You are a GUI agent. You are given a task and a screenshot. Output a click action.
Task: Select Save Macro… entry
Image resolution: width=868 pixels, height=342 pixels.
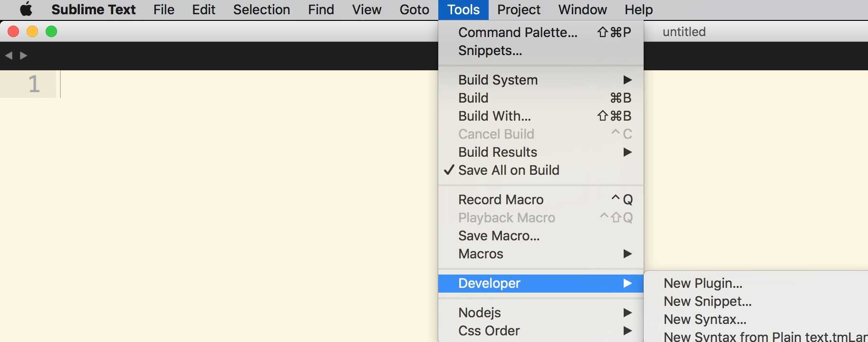(x=541, y=236)
